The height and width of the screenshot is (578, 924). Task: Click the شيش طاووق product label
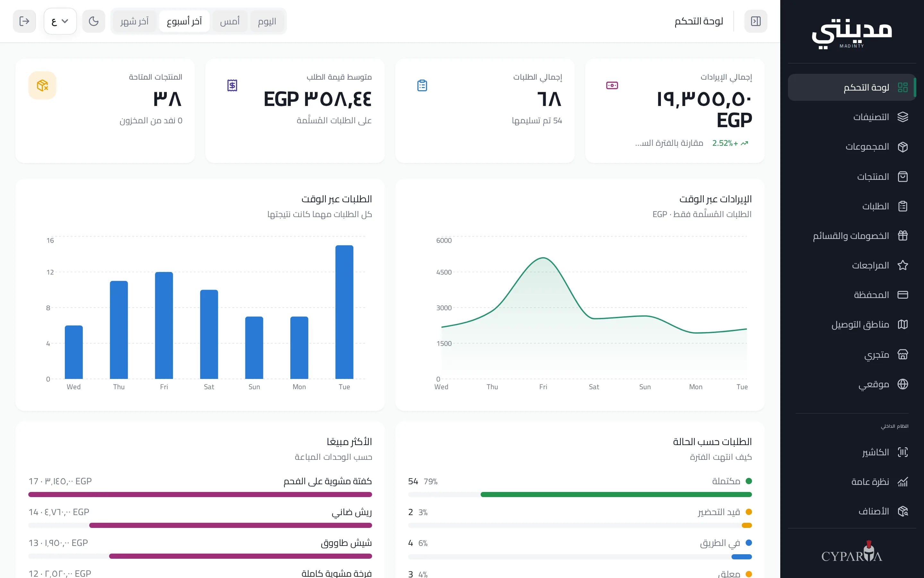[346, 543]
